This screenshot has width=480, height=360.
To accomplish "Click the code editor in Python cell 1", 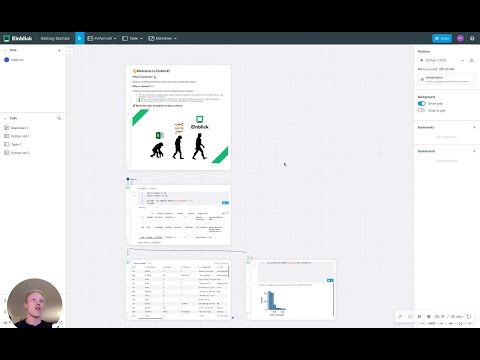I will pos(183,197).
